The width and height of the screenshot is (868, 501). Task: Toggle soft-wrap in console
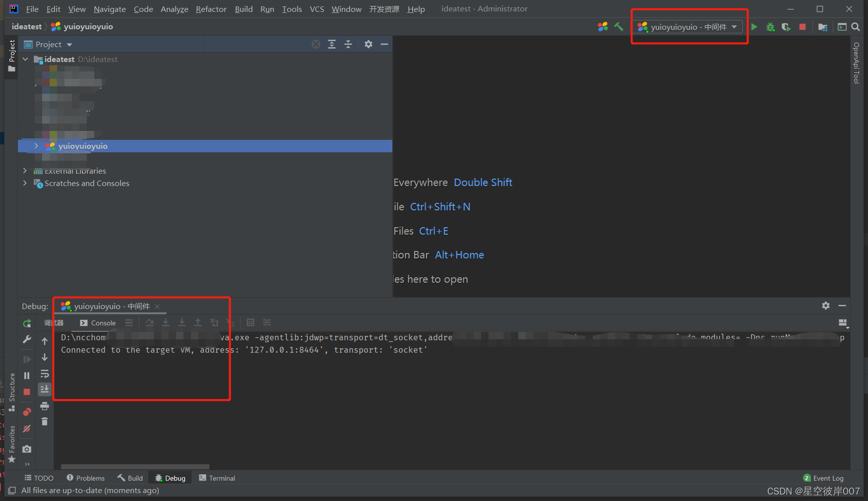coord(45,374)
